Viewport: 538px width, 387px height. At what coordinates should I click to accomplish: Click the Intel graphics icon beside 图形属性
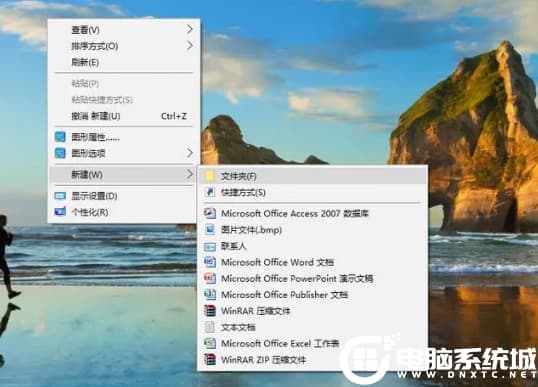tap(60, 137)
